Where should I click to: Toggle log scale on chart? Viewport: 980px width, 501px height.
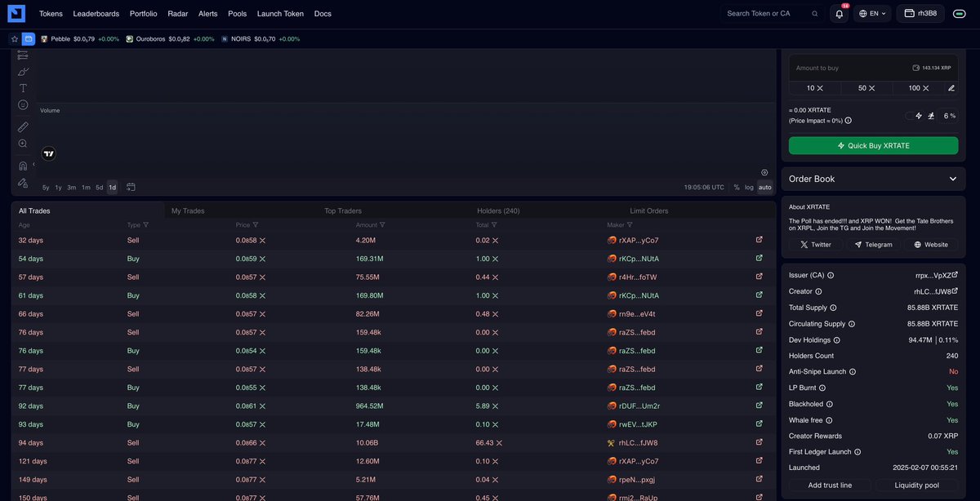[749, 187]
